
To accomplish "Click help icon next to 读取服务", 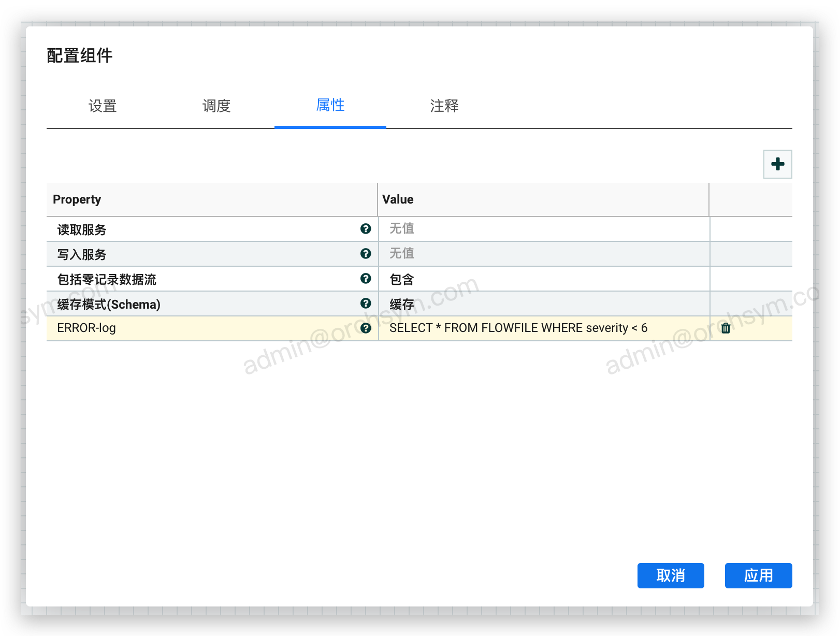I will point(366,229).
